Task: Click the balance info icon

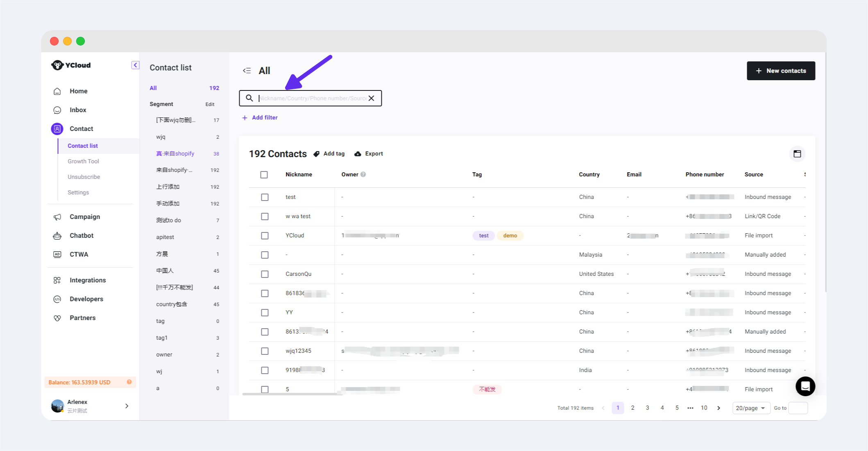Action: pos(129,382)
